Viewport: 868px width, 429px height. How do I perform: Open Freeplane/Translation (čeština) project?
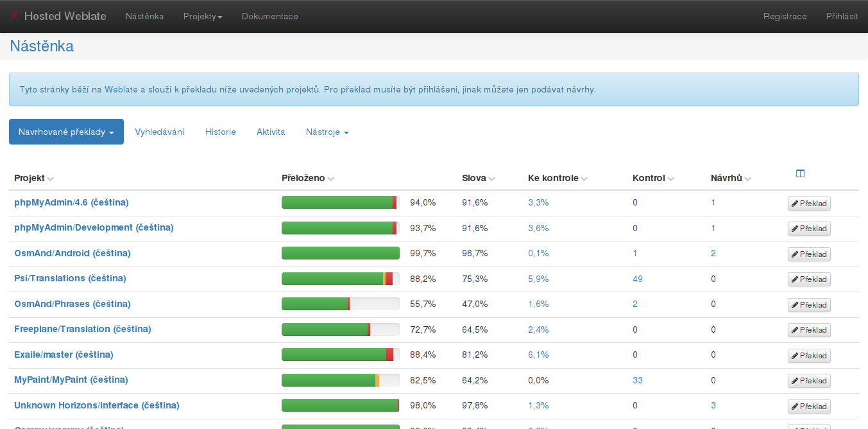83,329
